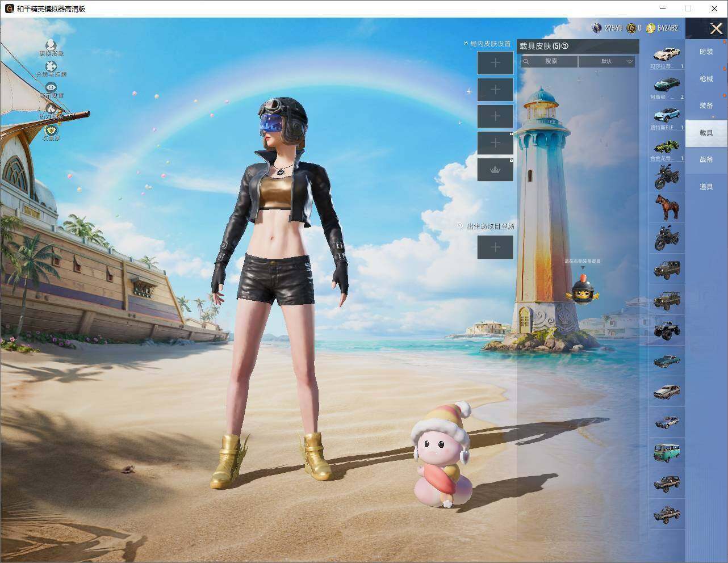Select the first black motorcycle vehicle
Screen dimensions: 728x563
(667, 177)
